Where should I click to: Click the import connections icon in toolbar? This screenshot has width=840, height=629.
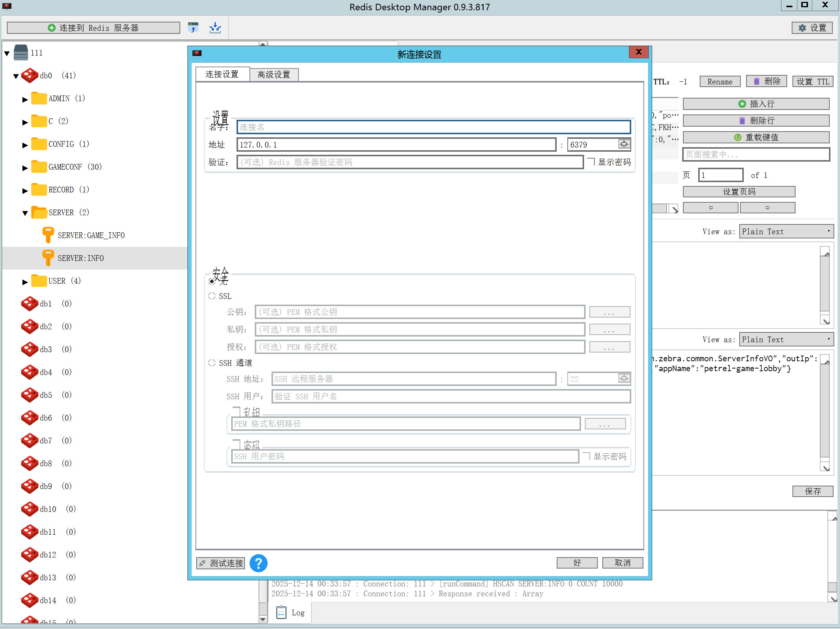pyautogui.click(x=193, y=27)
